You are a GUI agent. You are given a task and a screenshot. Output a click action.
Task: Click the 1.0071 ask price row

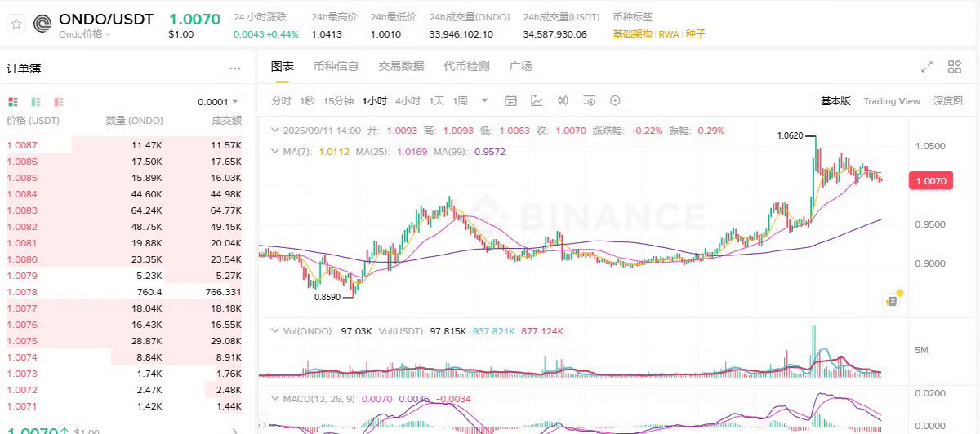pyautogui.click(x=124, y=405)
